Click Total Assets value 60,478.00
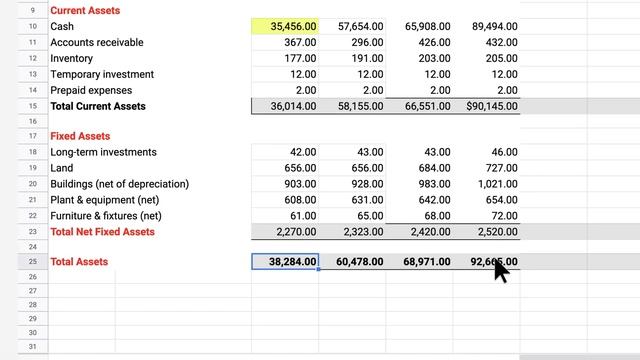Viewport: 640px width, 360px height. (x=360, y=262)
